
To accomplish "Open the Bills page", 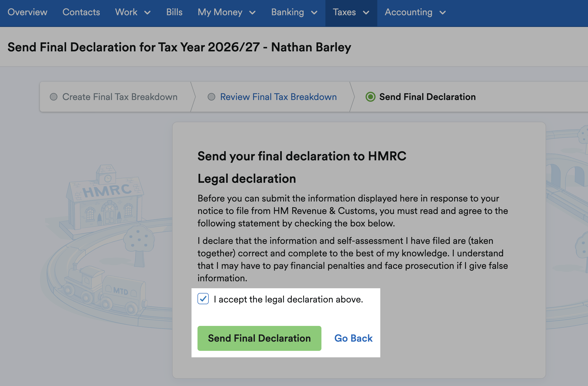I will pos(174,12).
